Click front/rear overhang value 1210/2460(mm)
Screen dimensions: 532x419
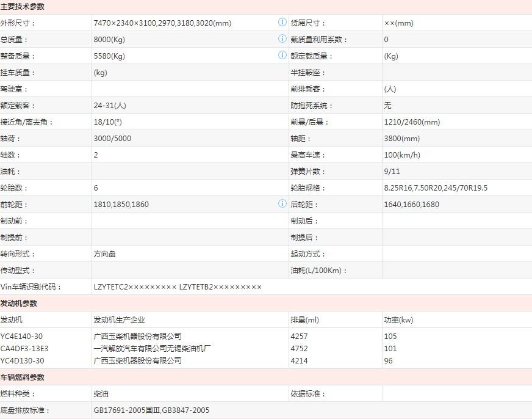(x=412, y=122)
